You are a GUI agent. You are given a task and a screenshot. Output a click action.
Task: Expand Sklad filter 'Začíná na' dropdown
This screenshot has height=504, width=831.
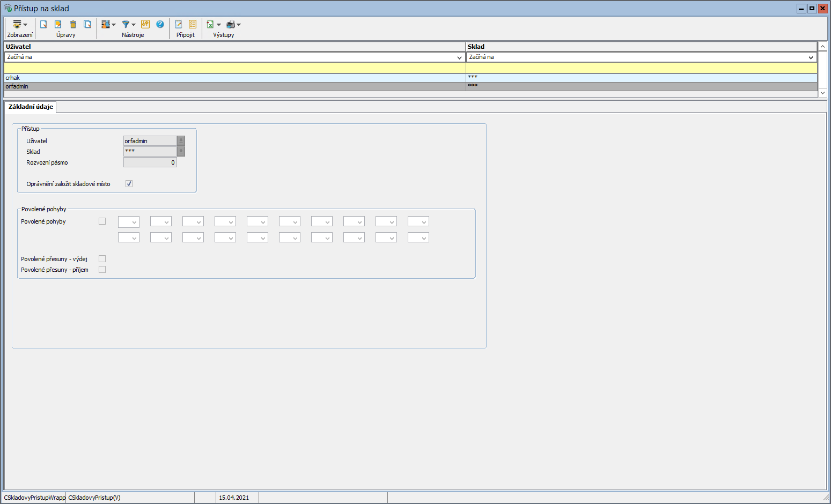point(811,57)
